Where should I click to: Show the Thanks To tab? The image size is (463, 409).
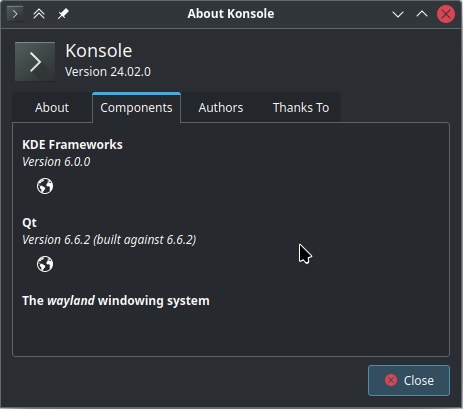tap(301, 108)
